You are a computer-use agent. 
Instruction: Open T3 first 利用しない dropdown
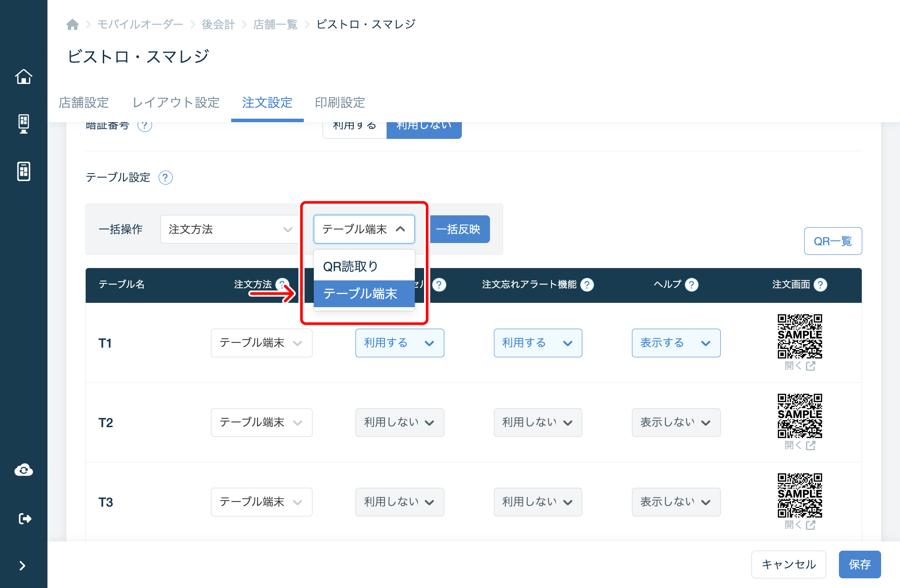400,502
